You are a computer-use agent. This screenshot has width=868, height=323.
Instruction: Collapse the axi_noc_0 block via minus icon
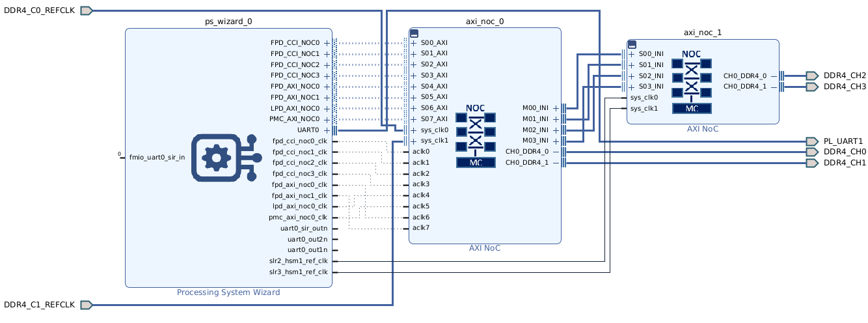click(414, 34)
